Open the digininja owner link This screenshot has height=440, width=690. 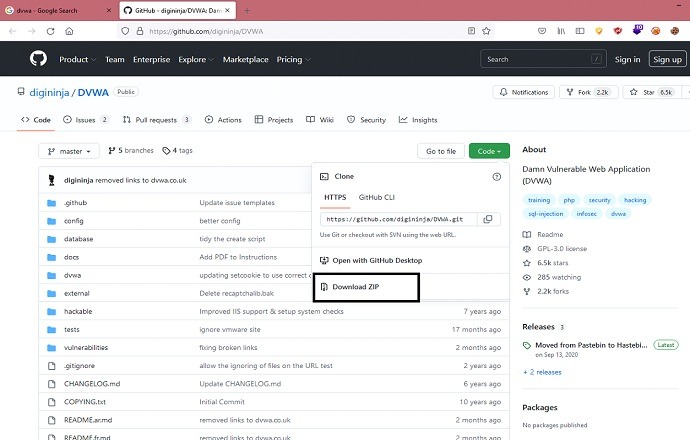[49, 92]
